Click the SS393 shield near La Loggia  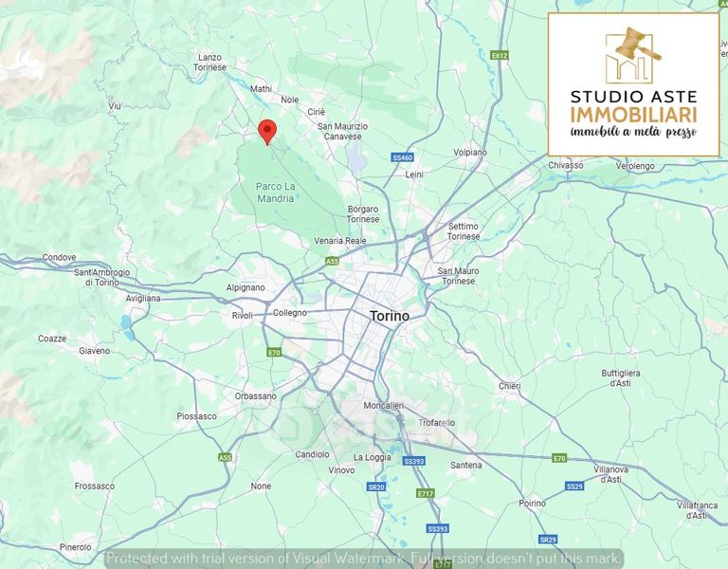(413, 461)
